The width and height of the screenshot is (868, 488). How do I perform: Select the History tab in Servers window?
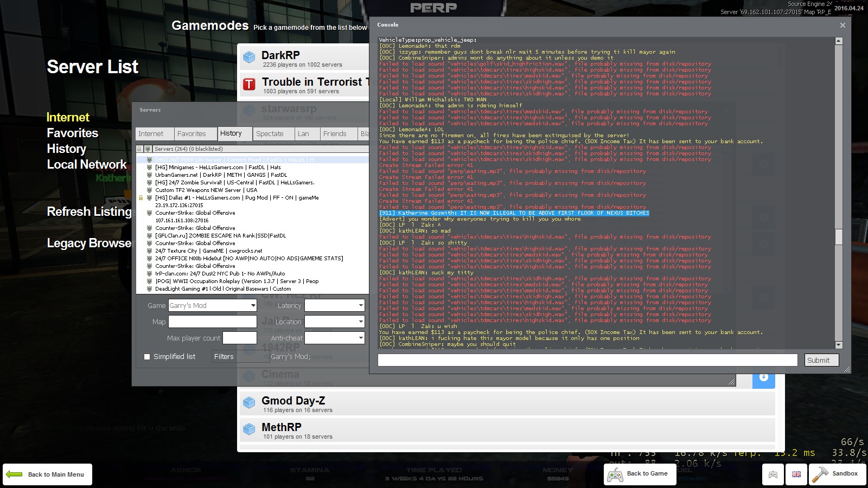(234, 133)
